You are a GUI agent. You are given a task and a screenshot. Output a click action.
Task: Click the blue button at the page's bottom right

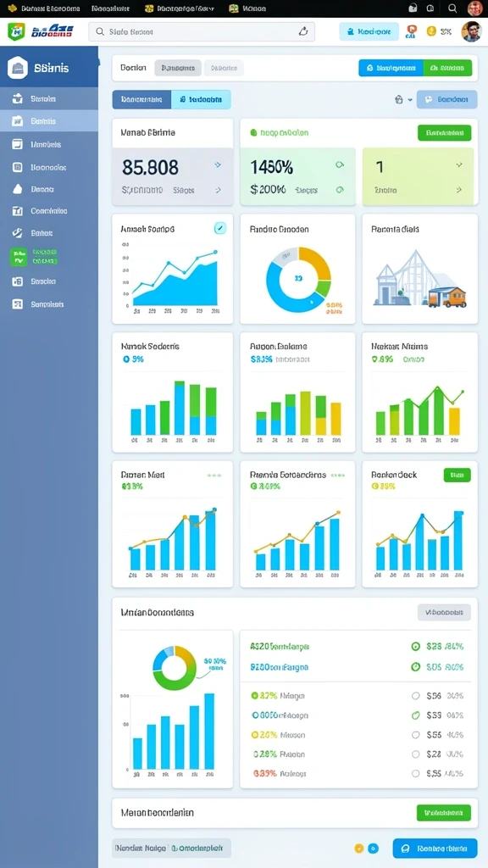tap(435, 848)
